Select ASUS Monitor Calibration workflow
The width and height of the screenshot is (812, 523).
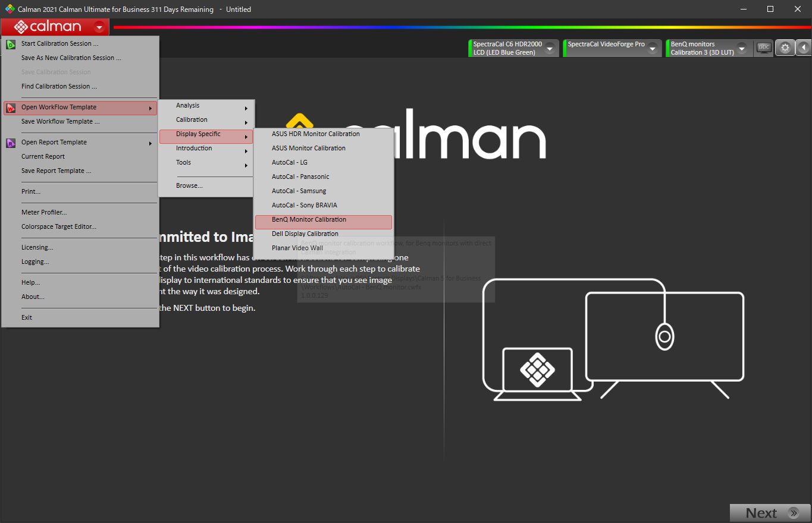coord(324,148)
